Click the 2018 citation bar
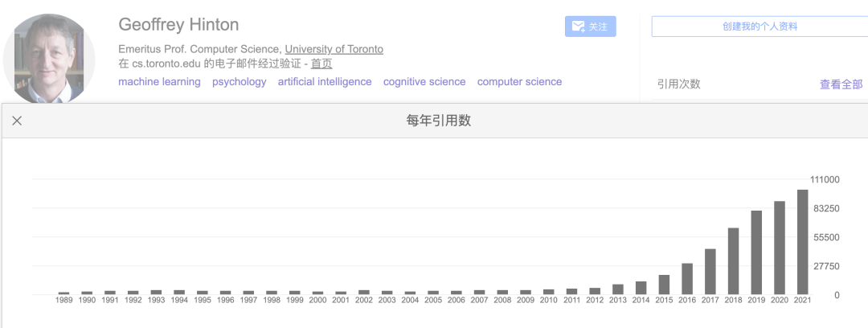The image size is (868, 328). [x=733, y=261]
